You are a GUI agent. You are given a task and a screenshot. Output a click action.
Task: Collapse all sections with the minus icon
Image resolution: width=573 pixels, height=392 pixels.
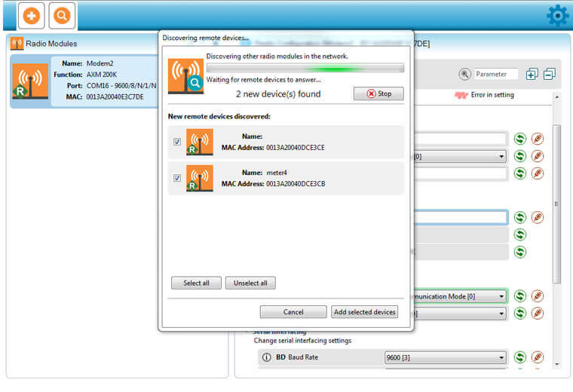549,74
